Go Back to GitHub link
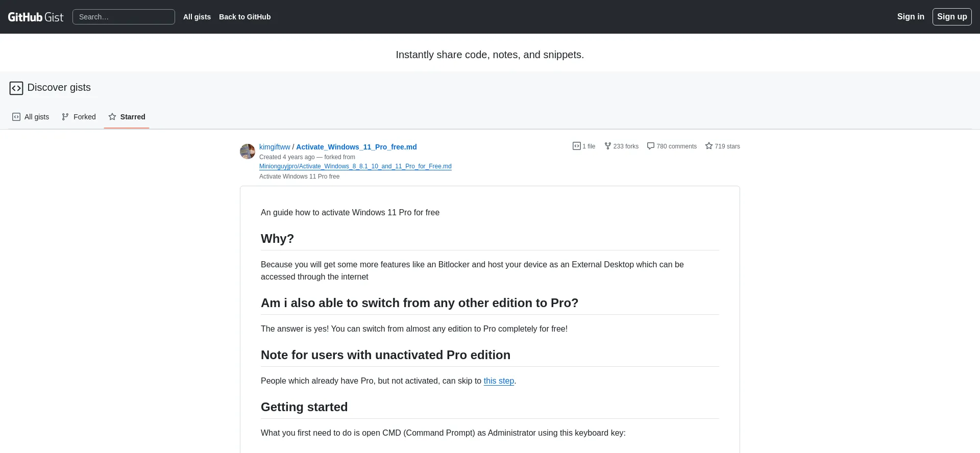 click(245, 17)
